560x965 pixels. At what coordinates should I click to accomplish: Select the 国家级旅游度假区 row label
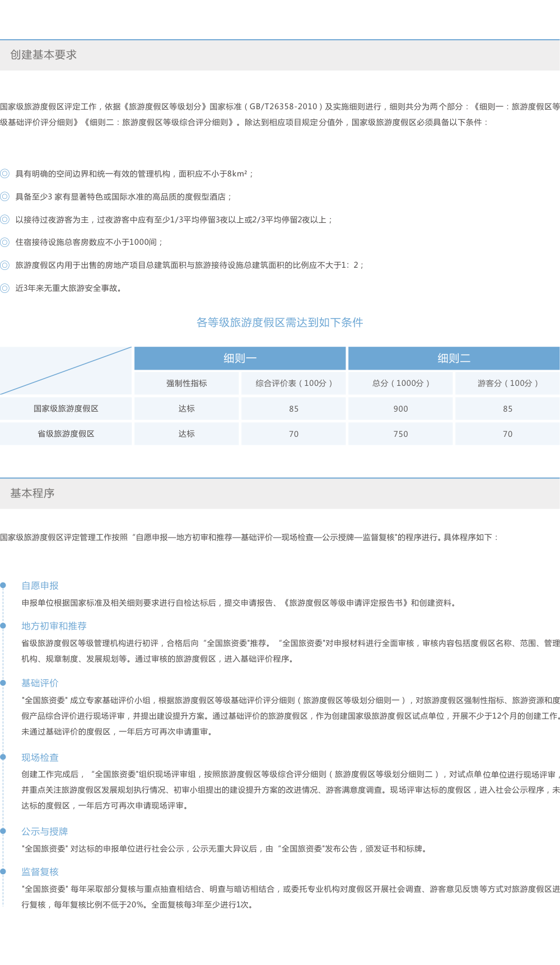66,408
